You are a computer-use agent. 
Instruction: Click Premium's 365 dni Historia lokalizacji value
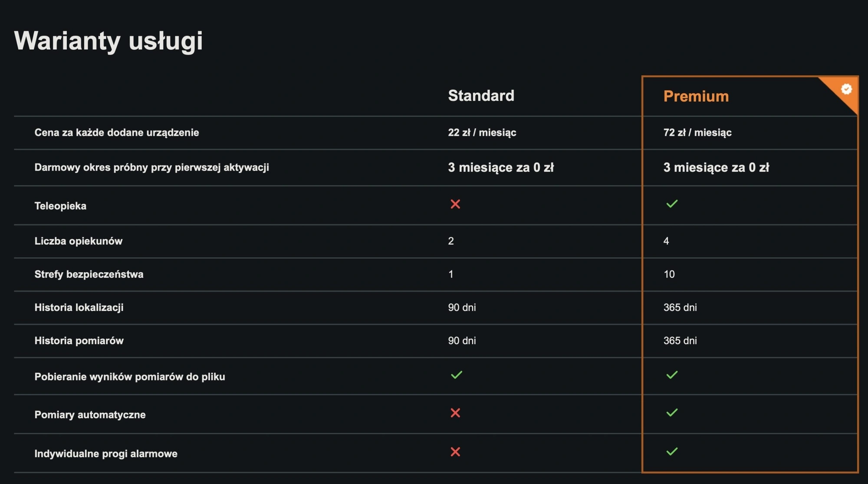tap(680, 307)
